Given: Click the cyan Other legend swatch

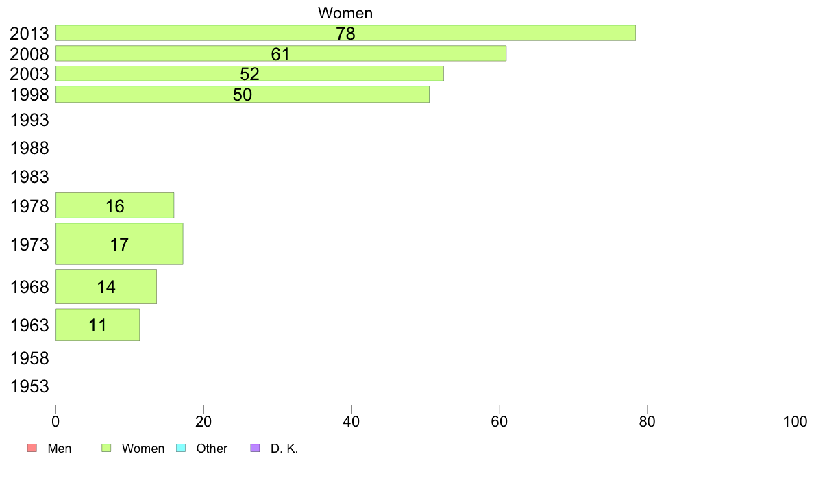Looking at the screenshot, I should pos(181,448).
